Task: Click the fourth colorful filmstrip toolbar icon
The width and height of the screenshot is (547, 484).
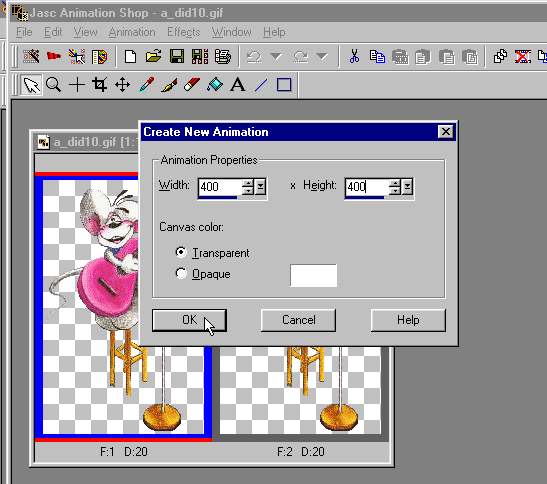Action: 99,56
